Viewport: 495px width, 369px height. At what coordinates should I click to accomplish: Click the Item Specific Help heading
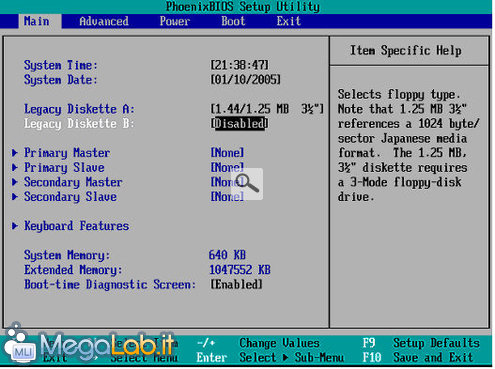pos(406,51)
